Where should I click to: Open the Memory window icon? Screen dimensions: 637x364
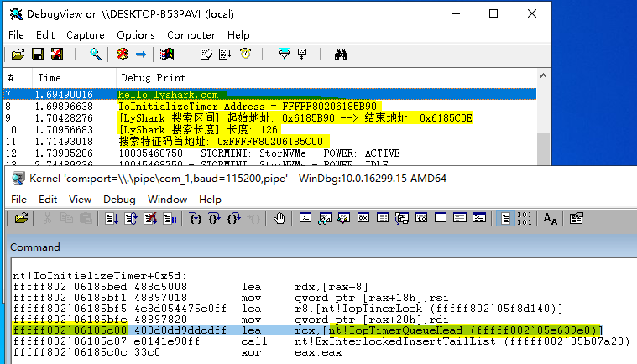pyautogui.click(x=382, y=218)
